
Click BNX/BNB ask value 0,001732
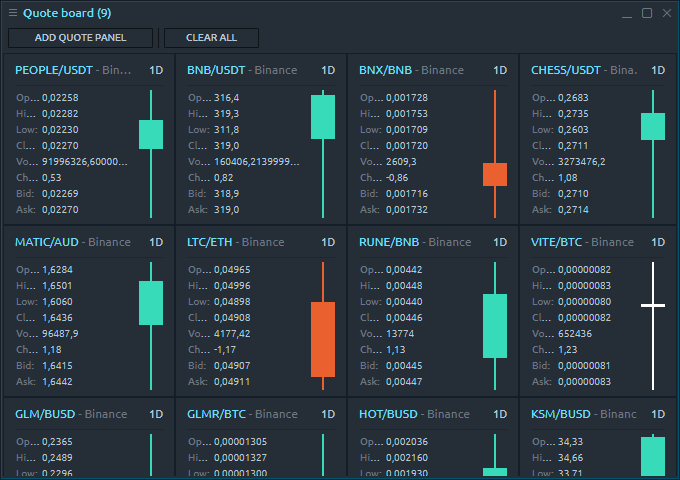[407, 209]
